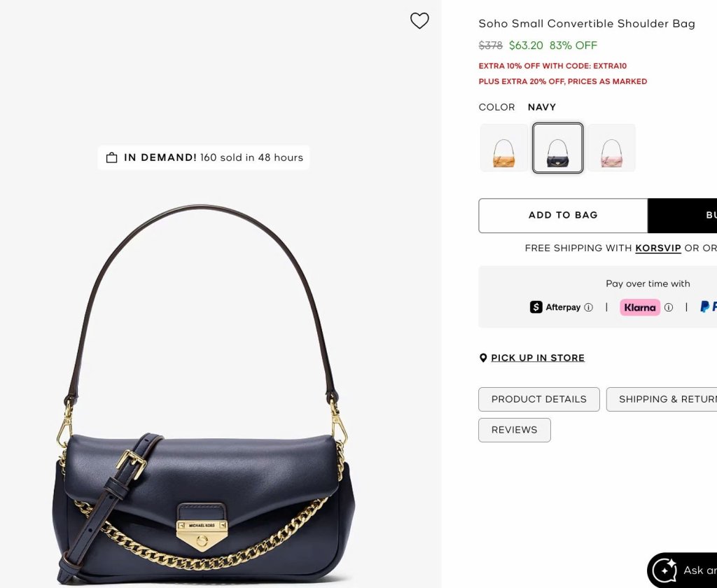The image size is (717, 588).
Task: Open the Product Details tab
Action: pyautogui.click(x=539, y=399)
